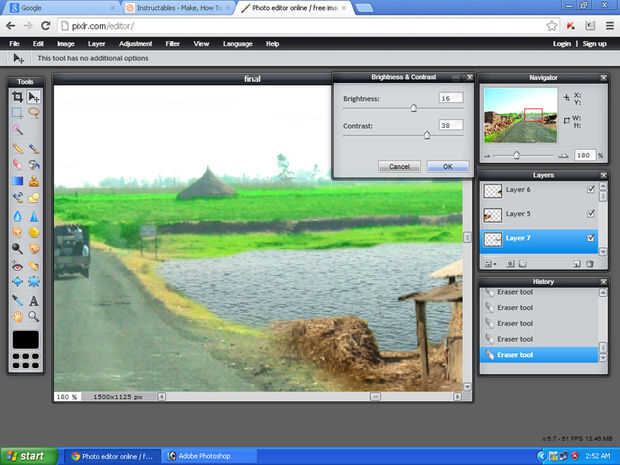Image resolution: width=620 pixels, height=465 pixels.
Task: Open the Filter menu
Action: [x=172, y=43]
